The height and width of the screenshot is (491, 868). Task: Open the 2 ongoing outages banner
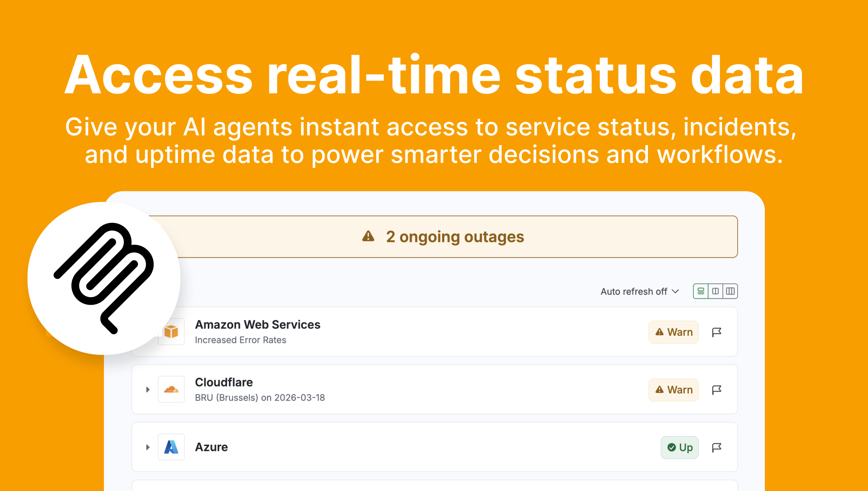[x=455, y=237]
